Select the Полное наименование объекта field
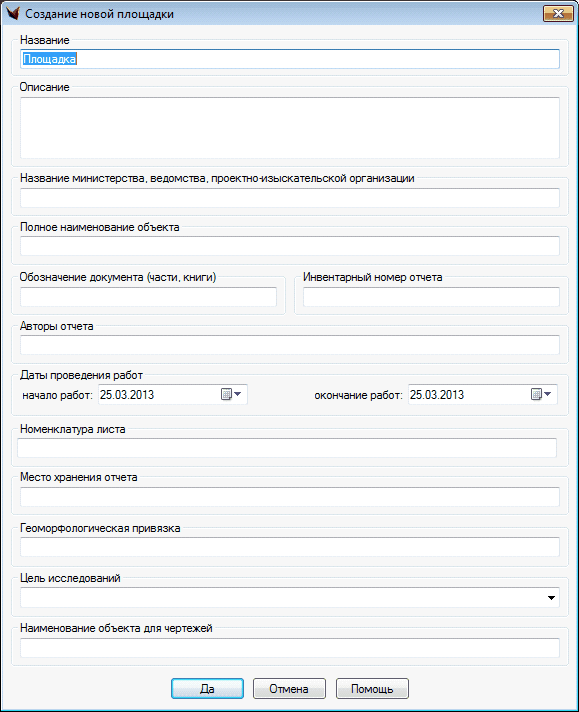The height and width of the screenshot is (712, 579). click(x=290, y=246)
